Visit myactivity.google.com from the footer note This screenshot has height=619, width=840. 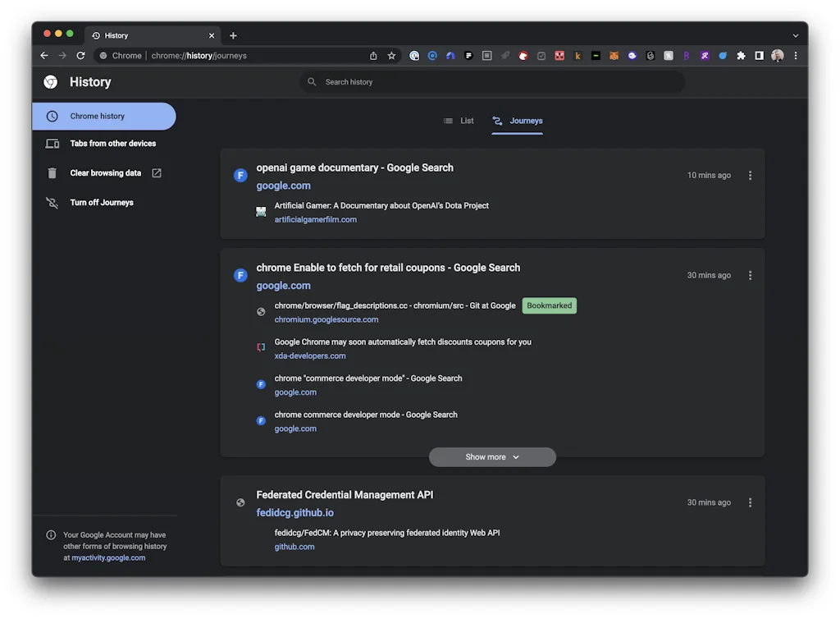[x=108, y=557]
